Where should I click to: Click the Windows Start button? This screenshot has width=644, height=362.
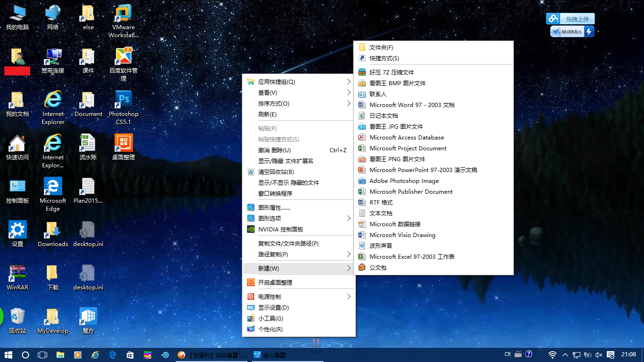click(8, 354)
